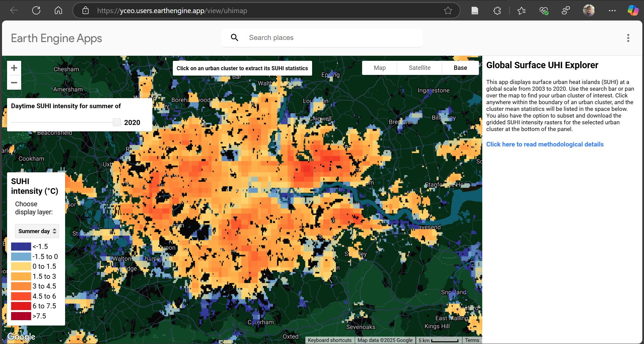644x344 pixels.
Task: Open the browser home page icon
Action: tap(58, 10)
